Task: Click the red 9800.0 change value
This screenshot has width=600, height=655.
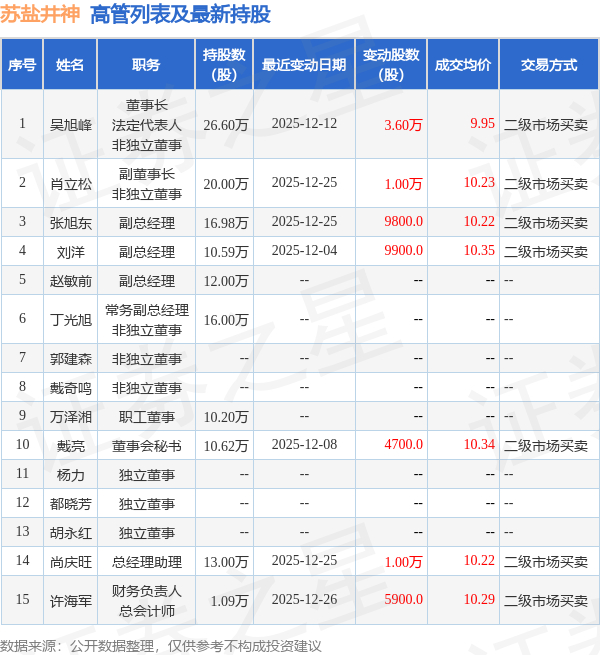Action: [403, 221]
